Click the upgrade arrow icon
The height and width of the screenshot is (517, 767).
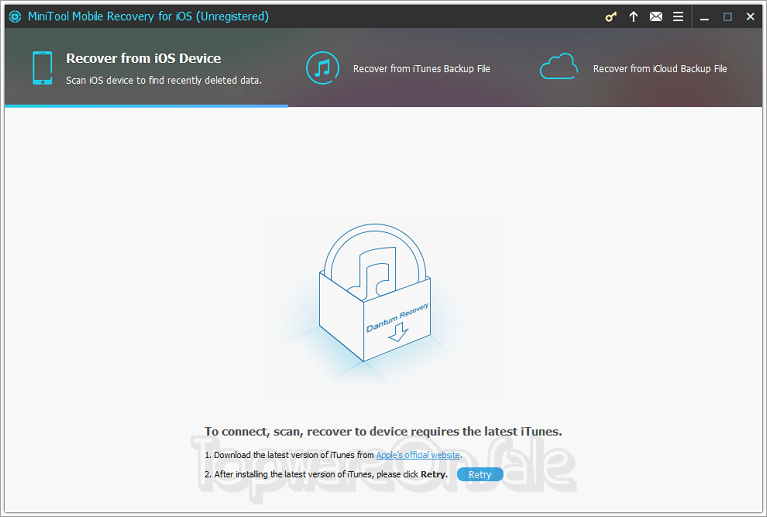[633, 17]
